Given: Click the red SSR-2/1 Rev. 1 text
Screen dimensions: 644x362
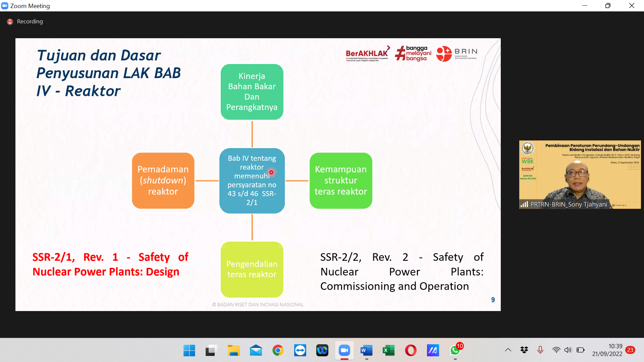Looking at the screenshot, I should [110, 264].
